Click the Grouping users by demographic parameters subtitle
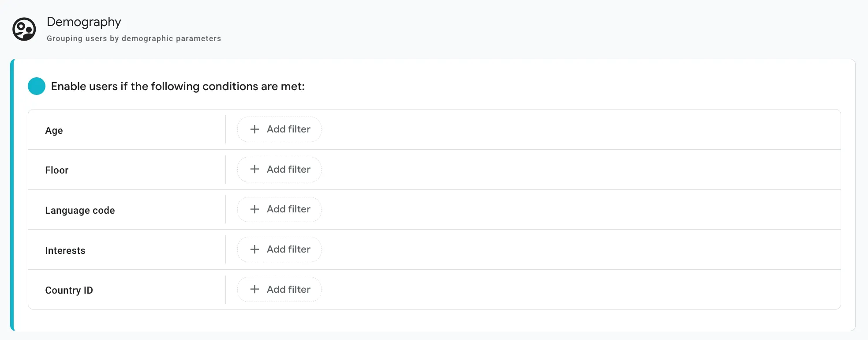This screenshot has height=340, width=868. 134,38
